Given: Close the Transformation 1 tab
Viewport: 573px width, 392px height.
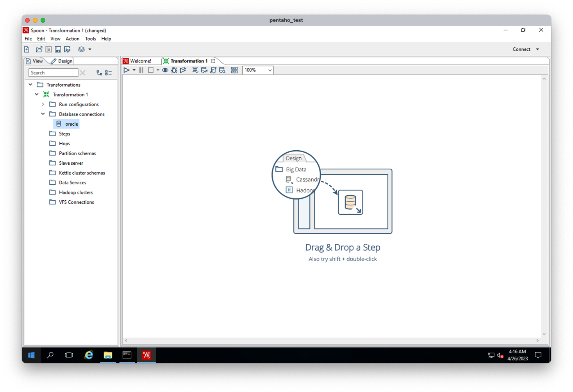Looking at the screenshot, I should pos(213,61).
